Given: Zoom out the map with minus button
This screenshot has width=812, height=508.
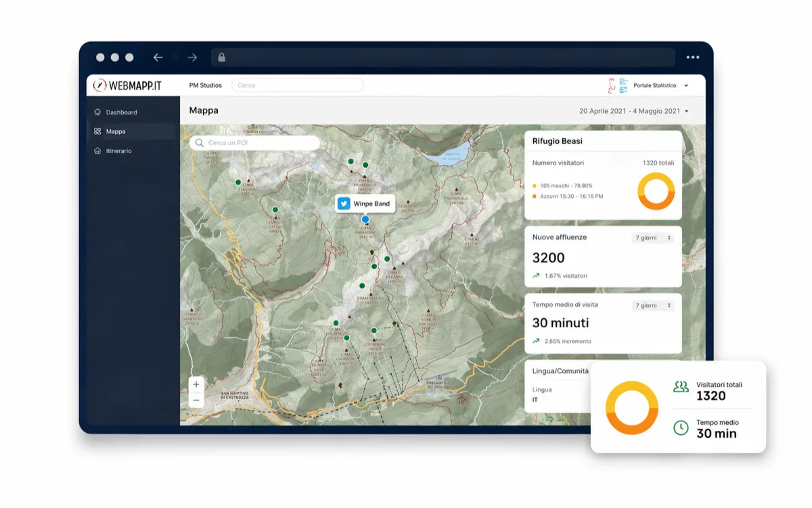Looking at the screenshot, I should [x=196, y=400].
